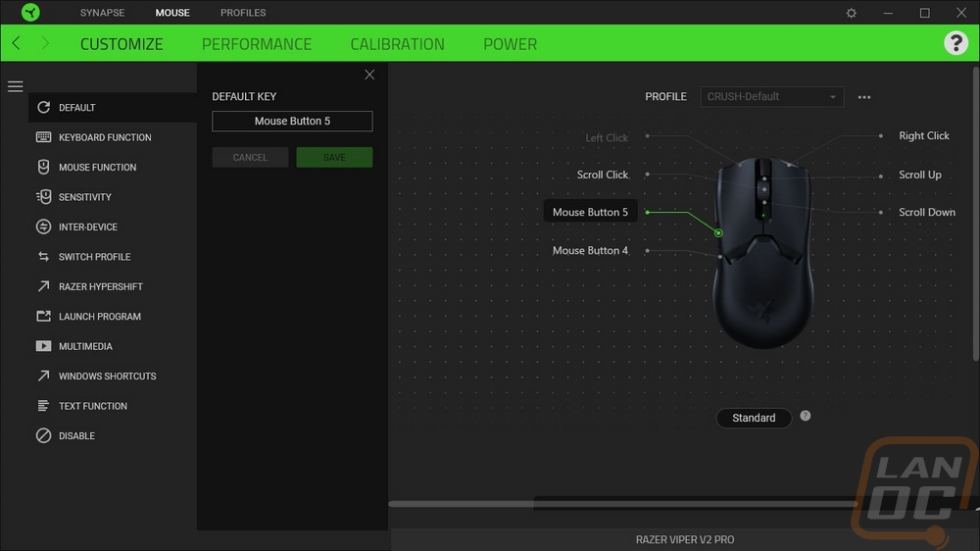The height and width of the screenshot is (551, 980).
Task: Click the Razer Viper V2 Pro device label
Action: tap(685, 539)
